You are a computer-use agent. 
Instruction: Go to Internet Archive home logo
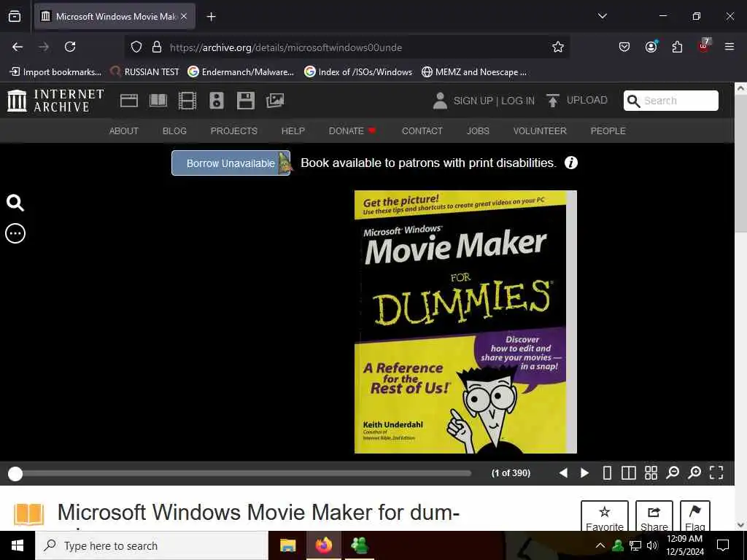55,101
